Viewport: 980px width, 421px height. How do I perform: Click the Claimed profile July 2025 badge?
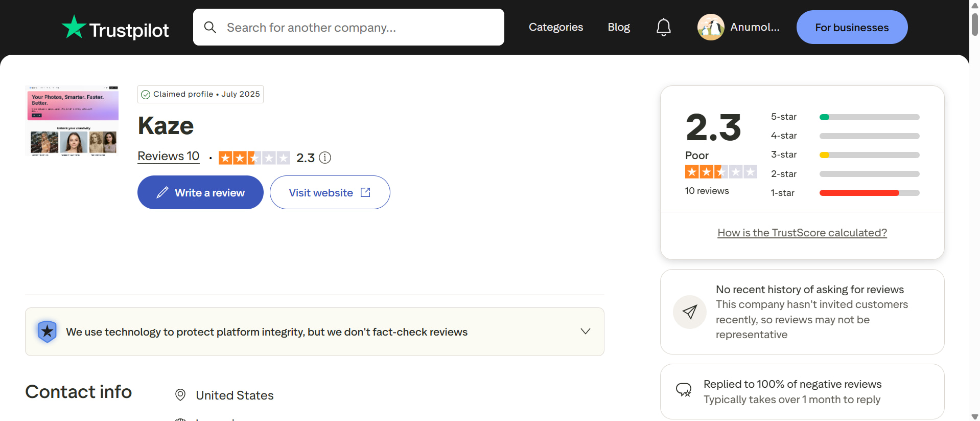coord(200,94)
